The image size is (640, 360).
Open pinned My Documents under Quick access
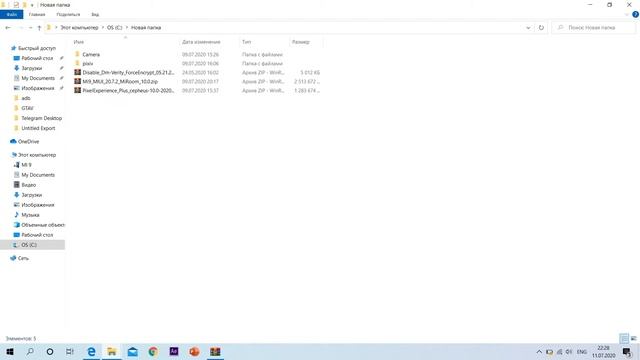coord(38,78)
